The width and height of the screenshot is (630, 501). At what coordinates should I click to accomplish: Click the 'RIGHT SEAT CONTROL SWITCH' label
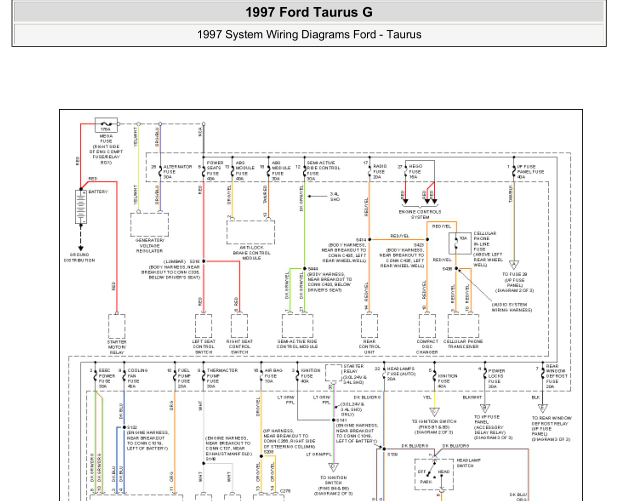coord(239,347)
